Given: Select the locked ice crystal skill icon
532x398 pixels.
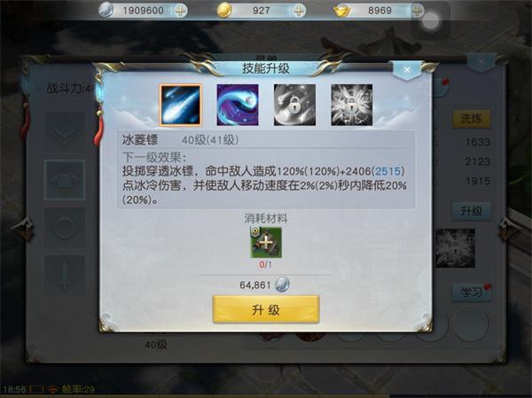Looking at the screenshot, I should 351,105.
